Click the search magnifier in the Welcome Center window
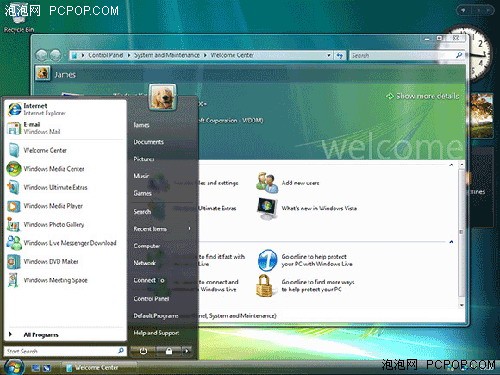The width and height of the screenshot is (500, 375). pyautogui.click(x=459, y=55)
